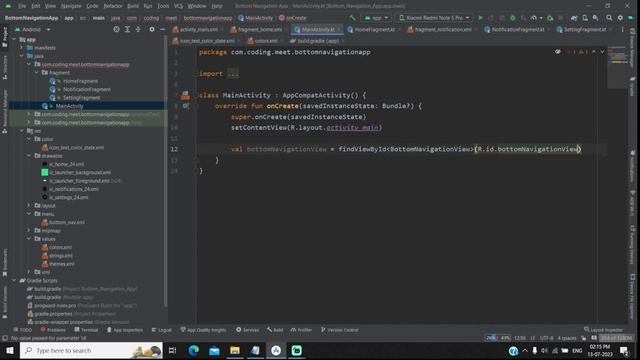640x360 pixels.
Task: Select themes.xml in values folder
Action: click(62, 264)
